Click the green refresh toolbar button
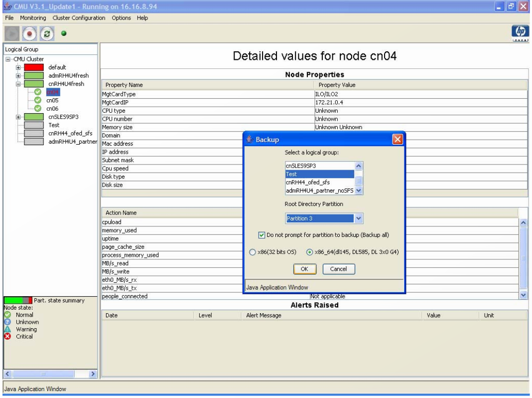This screenshot has width=532, height=398. (47, 33)
